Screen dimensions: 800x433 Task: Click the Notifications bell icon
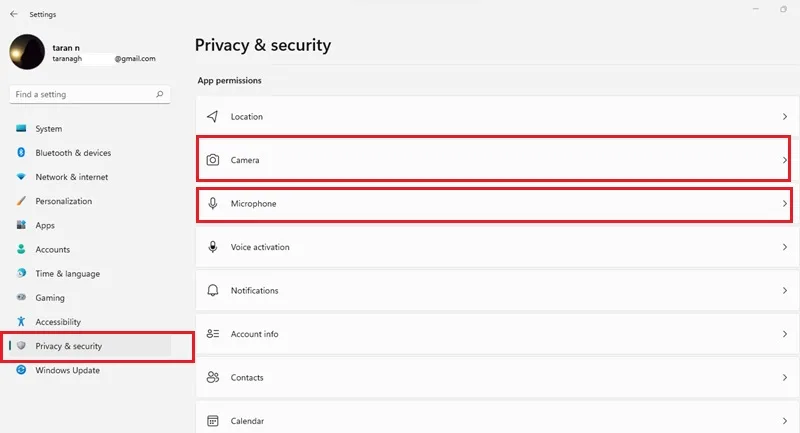pyautogui.click(x=213, y=290)
